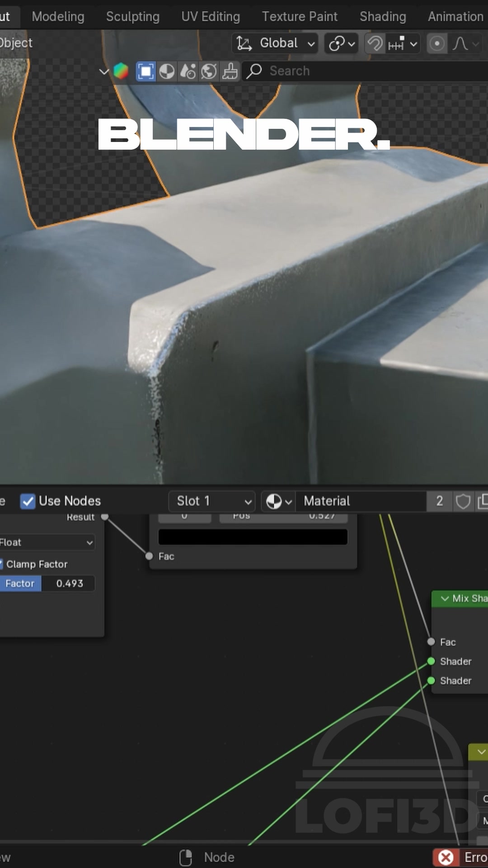
Task: Click the transform orientation axes icon
Action: (x=244, y=43)
